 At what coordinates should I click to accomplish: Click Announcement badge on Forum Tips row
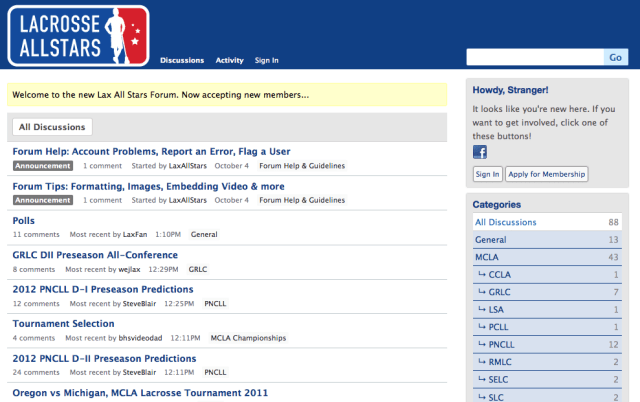(43, 200)
